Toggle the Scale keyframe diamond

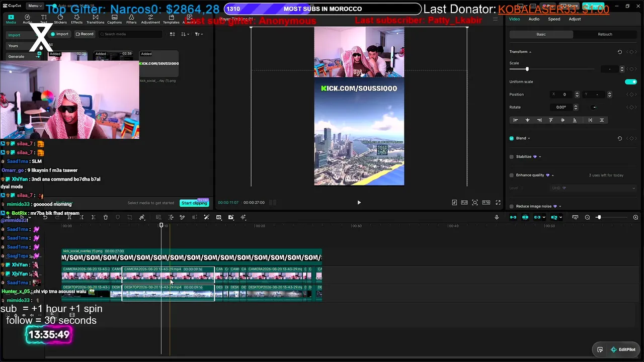(x=631, y=69)
